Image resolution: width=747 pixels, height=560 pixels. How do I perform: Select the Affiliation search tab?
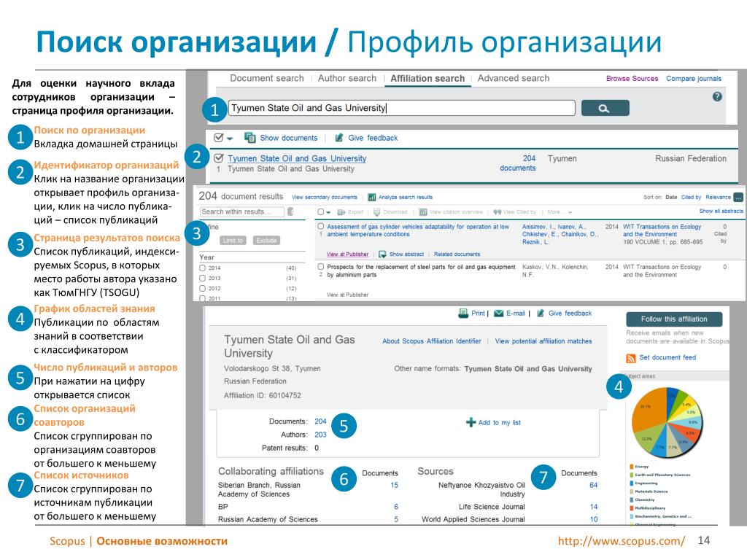point(427,79)
